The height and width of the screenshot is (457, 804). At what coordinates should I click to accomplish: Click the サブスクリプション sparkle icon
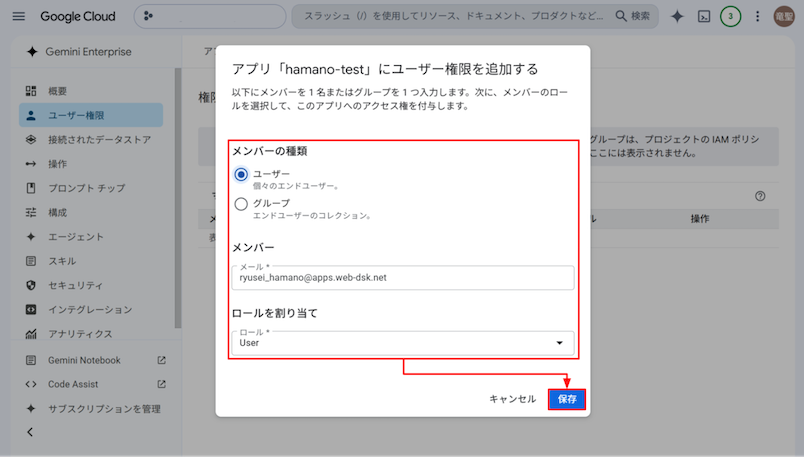click(31, 409)
